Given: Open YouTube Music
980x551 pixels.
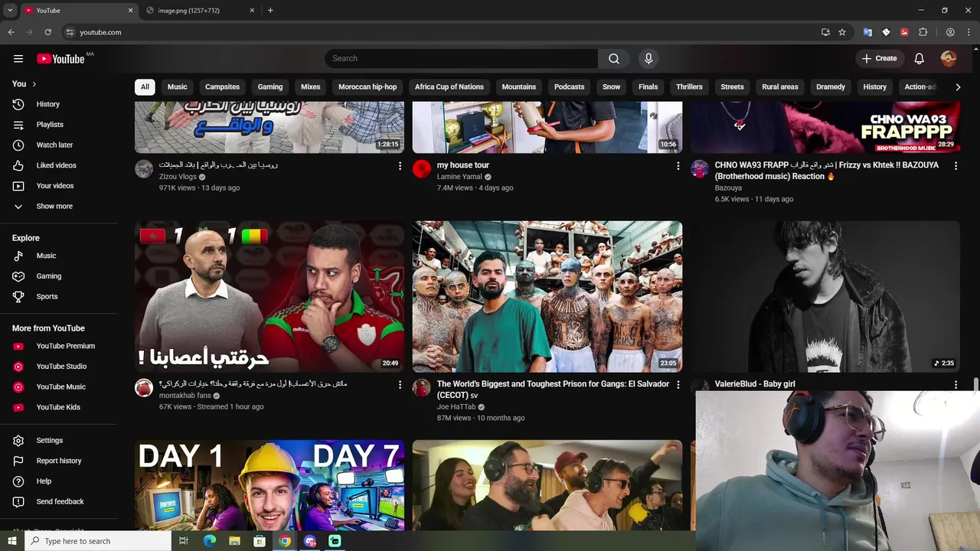Looking at the screenshot, I should pos(60,386).
